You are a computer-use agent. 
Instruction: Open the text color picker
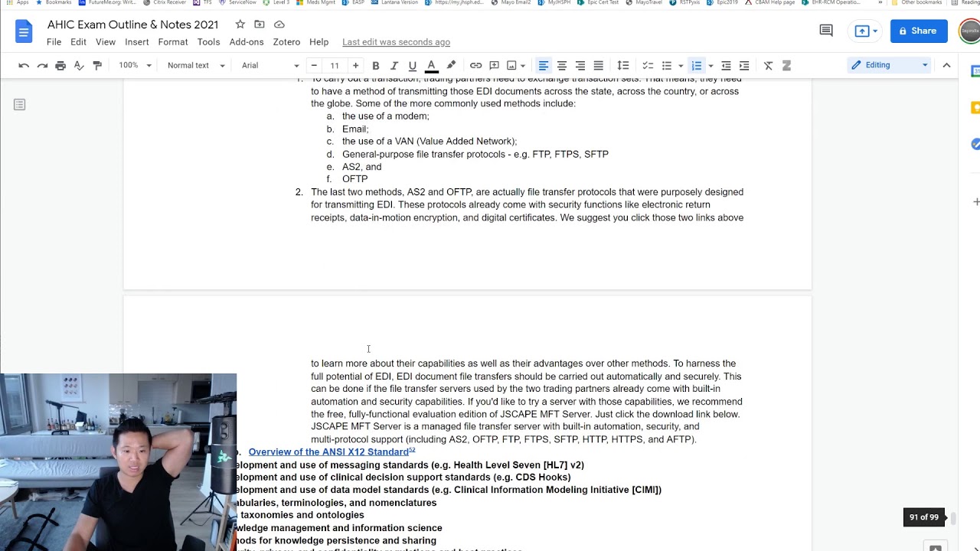431,66
